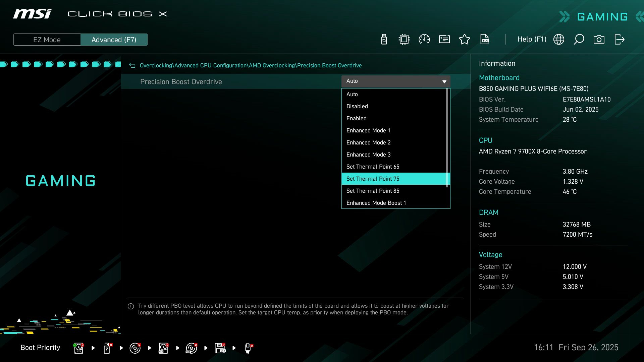Screen dimensions: 644x362
Task: Open the speedometer hardware monitor icon
Action: point(424,40)
